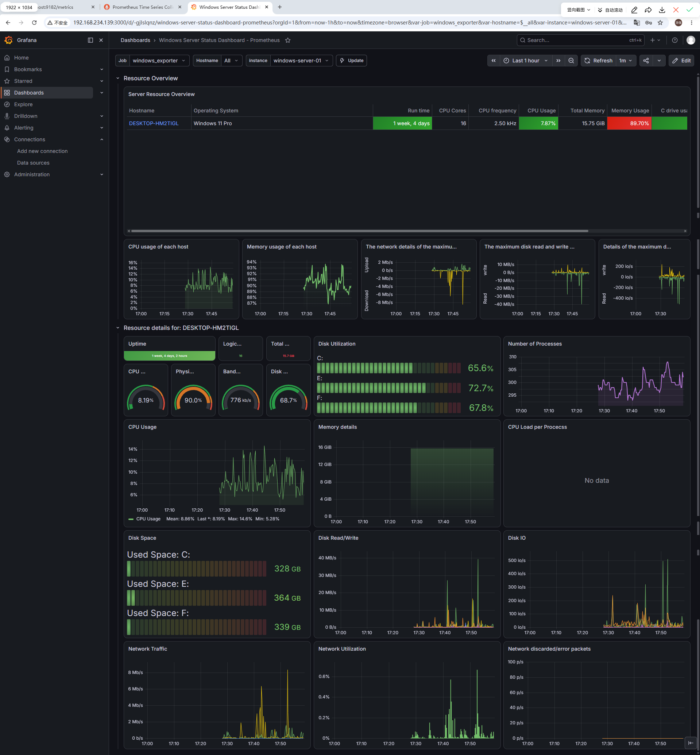The image size is (700, 755).
Task: Expand the Bookmarks chevron
Action: pyautogui.click(x=101, y=69)
